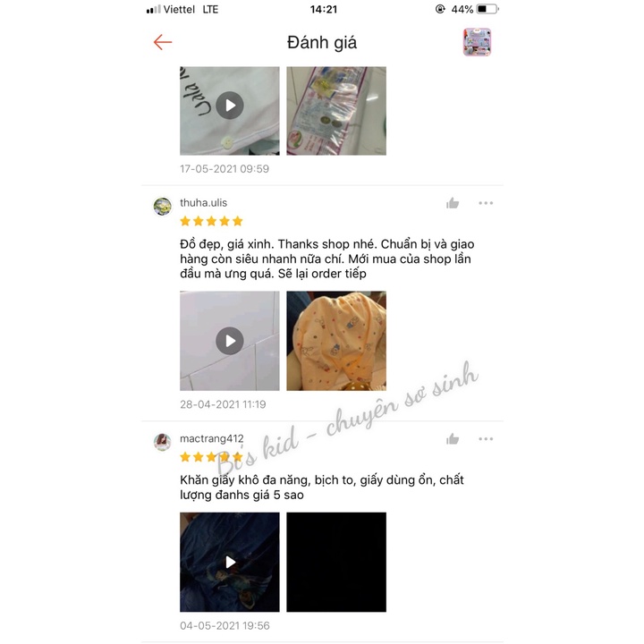Image resolution: width=644 pixels, height=644 pixels.
Task: Play mactrang412 dark review video
Action: [230, 562]
